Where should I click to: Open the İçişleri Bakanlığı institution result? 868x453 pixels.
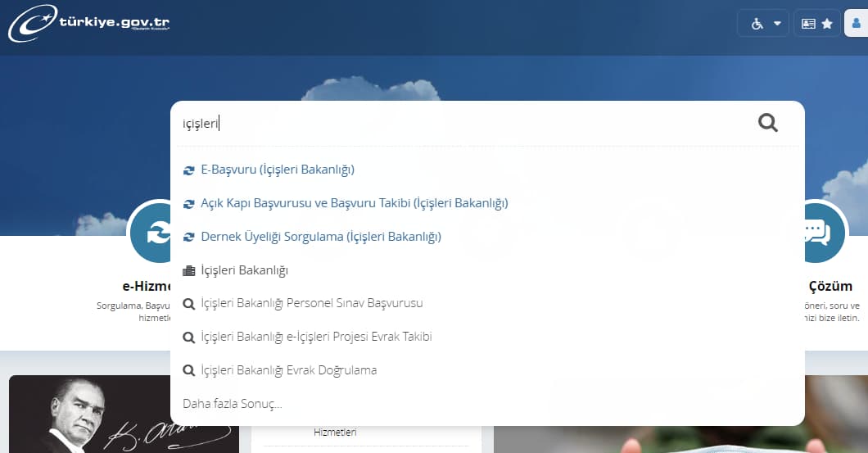244,270
